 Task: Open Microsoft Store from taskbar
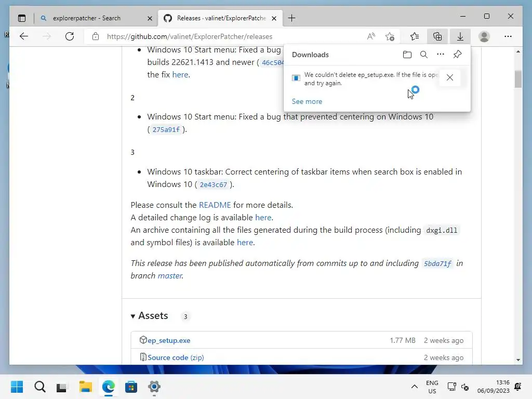click(x=131, y=387)
